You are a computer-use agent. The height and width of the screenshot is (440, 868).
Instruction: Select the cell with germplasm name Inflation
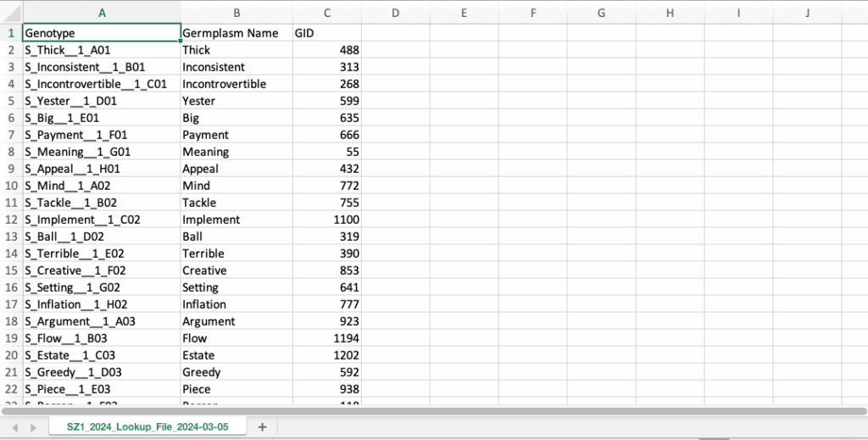[x=236, y=304]
